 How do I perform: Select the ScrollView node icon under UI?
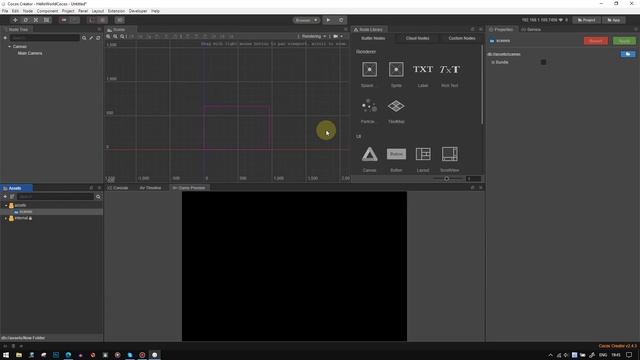pos(449,154)
